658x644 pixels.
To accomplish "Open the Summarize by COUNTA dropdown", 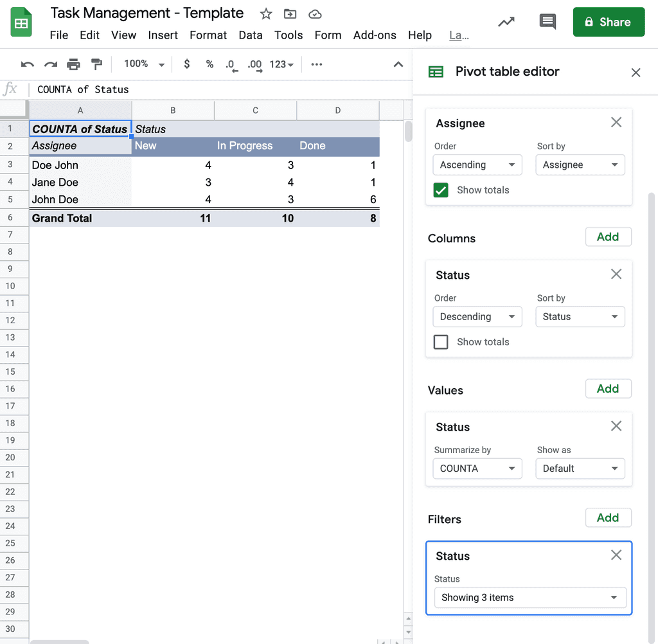I will point(477,469).
